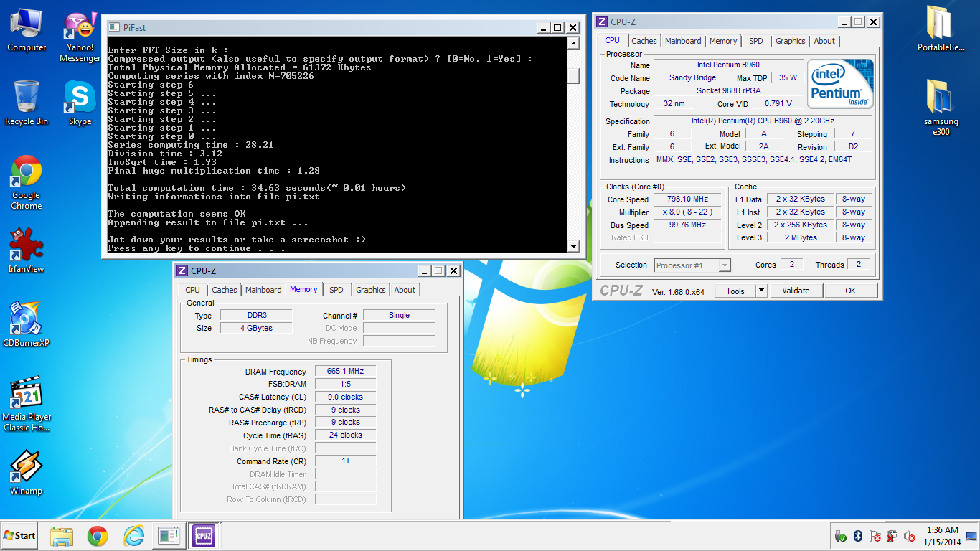This screenshot has width=980, height=551.
Task: Open the IrfanView desktop shortcut
Action: click(x=27, y=251)
